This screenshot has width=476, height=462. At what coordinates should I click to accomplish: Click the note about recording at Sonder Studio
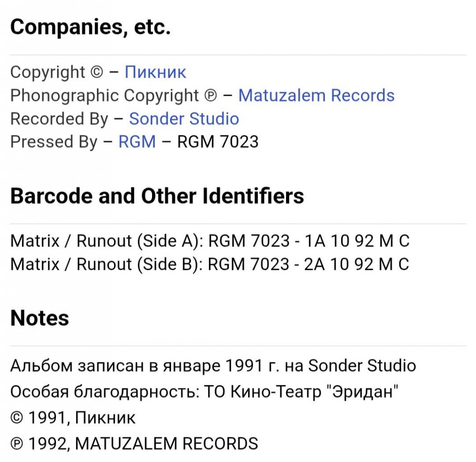[213, 365]
